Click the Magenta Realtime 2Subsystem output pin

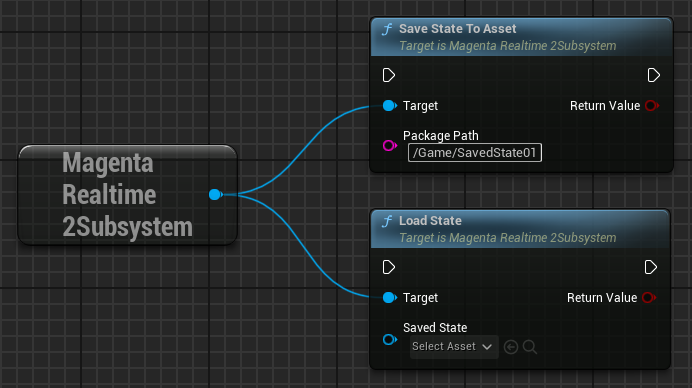(216, 194)
